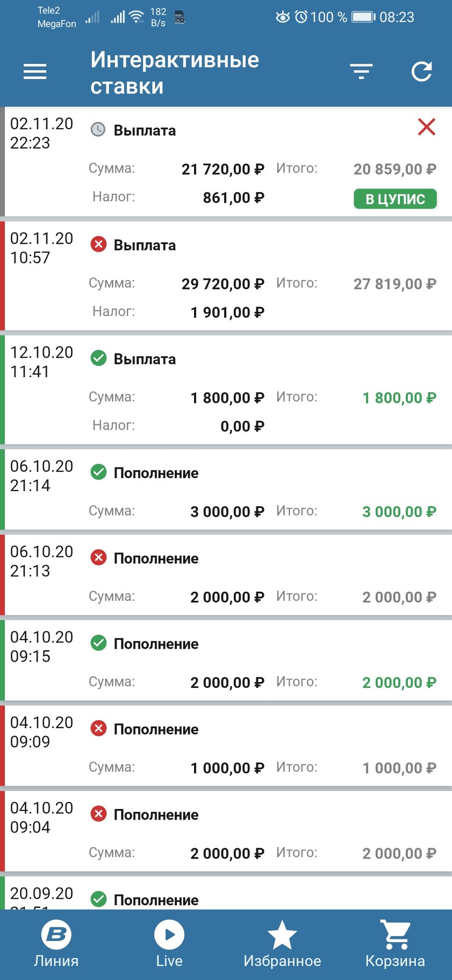Tap the green В ЦУПИС button
Viewport: 452px width, 980px height.
tap(395, 199)
